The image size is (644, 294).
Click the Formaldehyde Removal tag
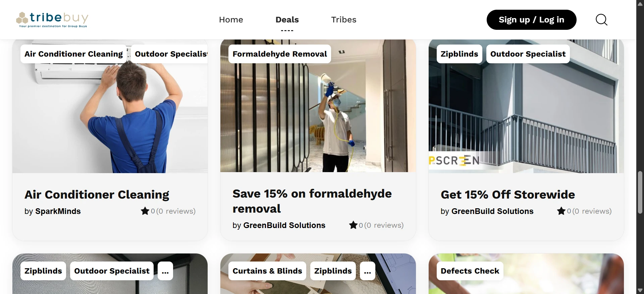280,54
